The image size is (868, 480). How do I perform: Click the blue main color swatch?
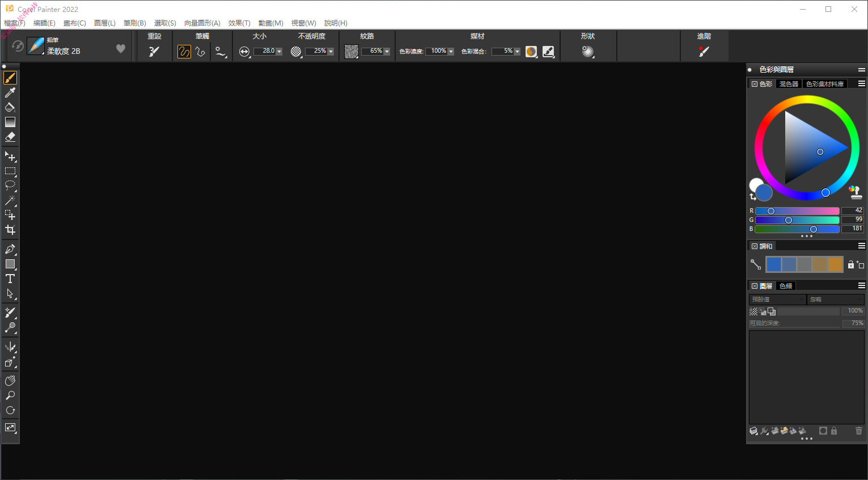click(x=764, y=193)
